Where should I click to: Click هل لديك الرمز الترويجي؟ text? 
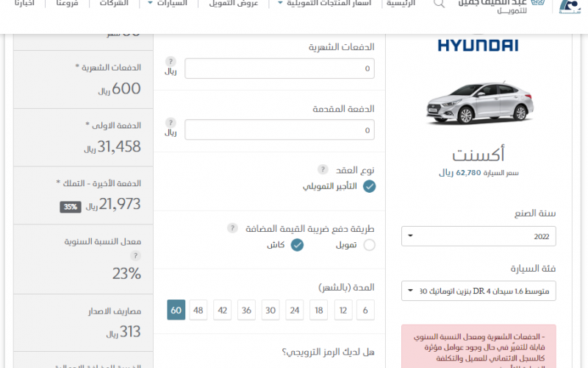[x=328, y=352]
